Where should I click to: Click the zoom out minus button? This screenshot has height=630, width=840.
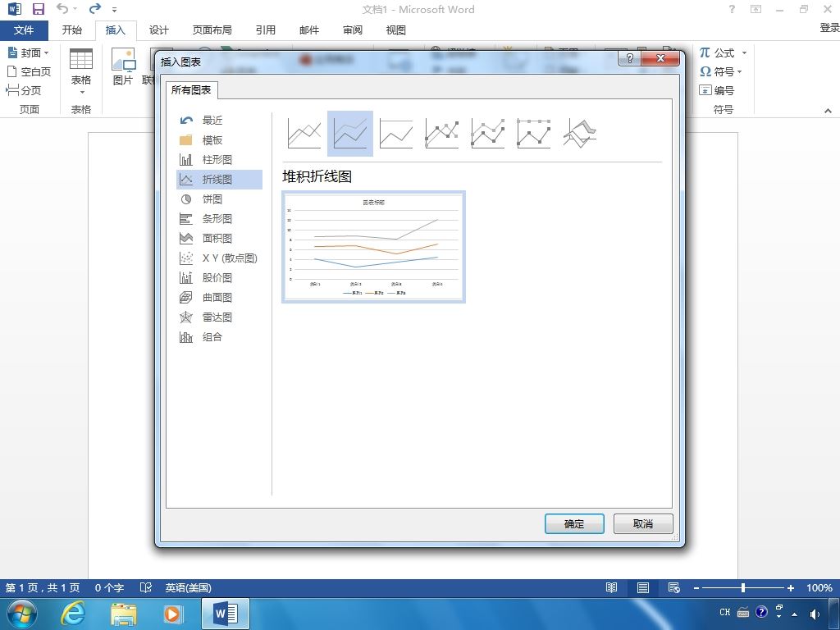[x=696, y=587]
